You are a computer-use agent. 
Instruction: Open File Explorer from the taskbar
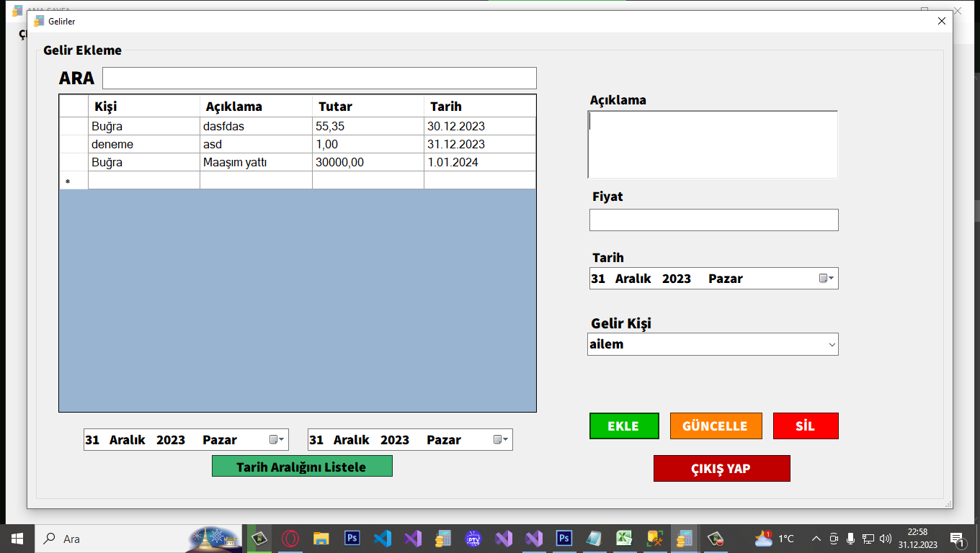[321, 539]
